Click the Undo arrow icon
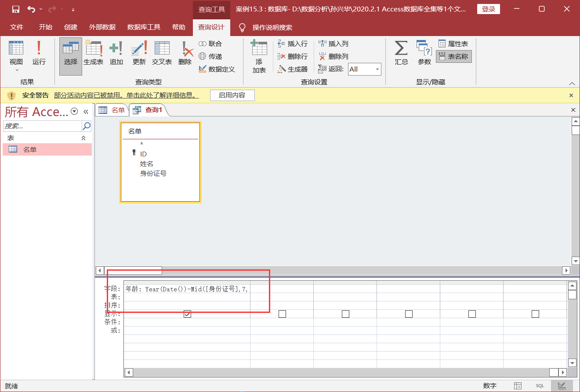 (x=31, y=9)
